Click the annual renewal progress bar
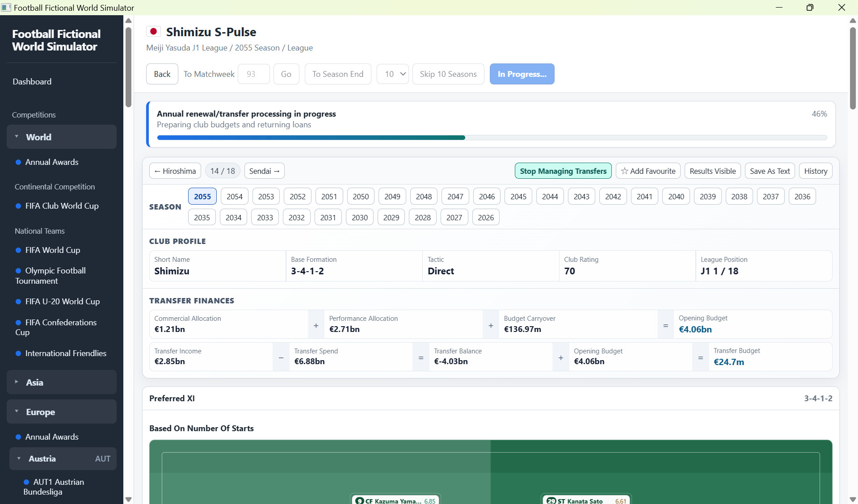The image size is (858, 504). pos(492,138)
